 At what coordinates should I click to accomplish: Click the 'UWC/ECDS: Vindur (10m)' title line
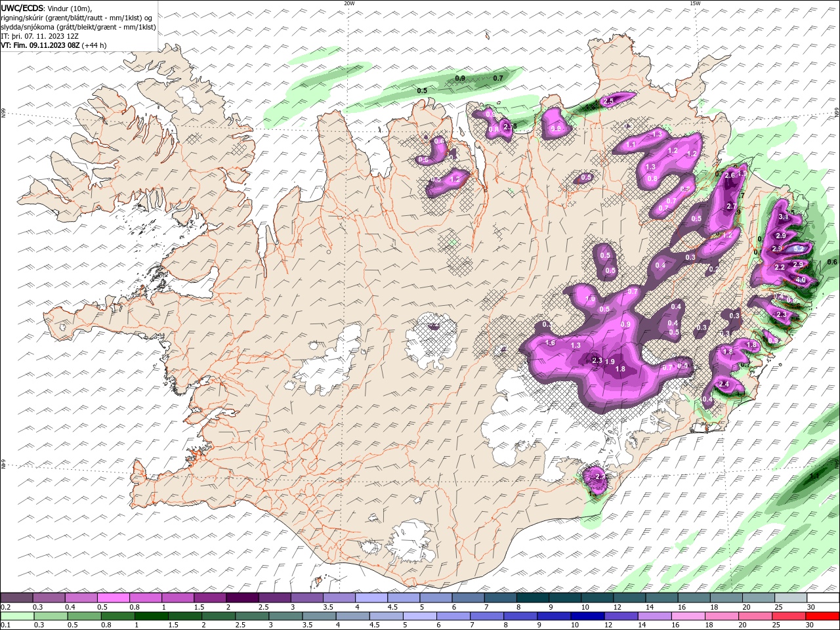pos(47,8)
